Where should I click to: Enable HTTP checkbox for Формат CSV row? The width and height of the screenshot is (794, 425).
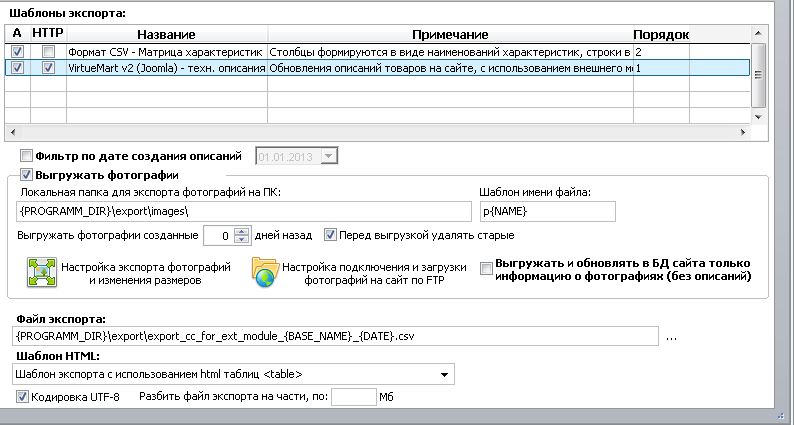[48, 52]
